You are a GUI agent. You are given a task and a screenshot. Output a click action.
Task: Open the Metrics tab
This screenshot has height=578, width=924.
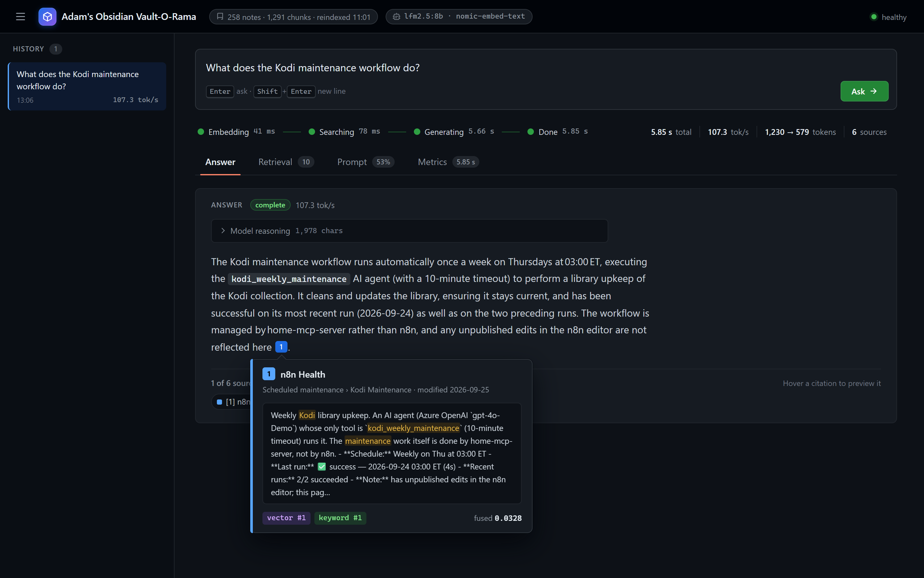click(448, 162)
